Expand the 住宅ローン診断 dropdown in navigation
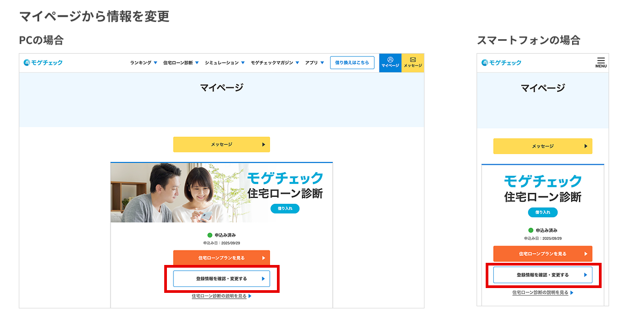 coord(181,63)
